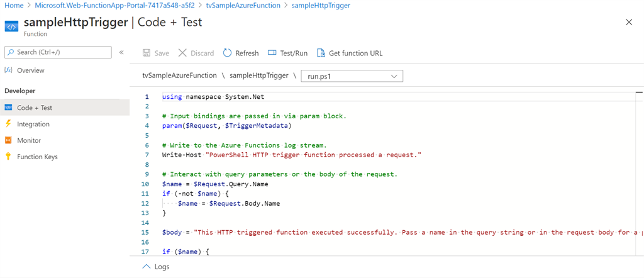The image size is (644, 278).
Task: Go to Home breadcrumb link
Action: click(x=13, y=6)
